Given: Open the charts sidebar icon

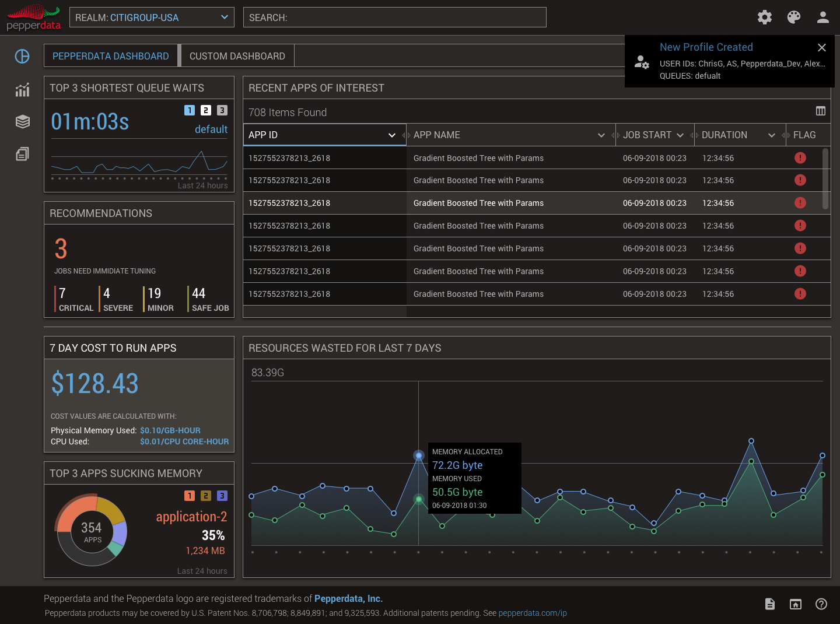Looking at the screenshot, I should 22,90.
